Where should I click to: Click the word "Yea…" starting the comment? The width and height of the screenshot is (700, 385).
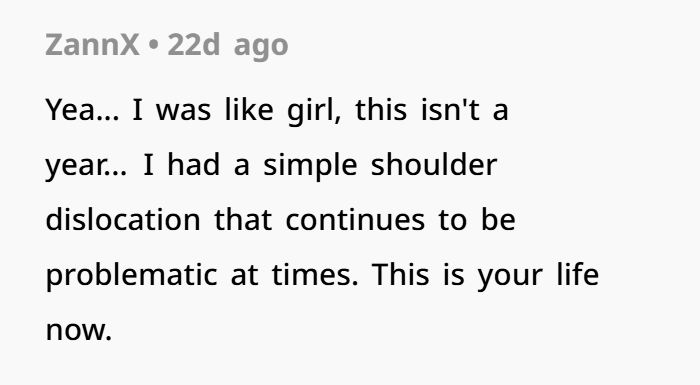83,110
